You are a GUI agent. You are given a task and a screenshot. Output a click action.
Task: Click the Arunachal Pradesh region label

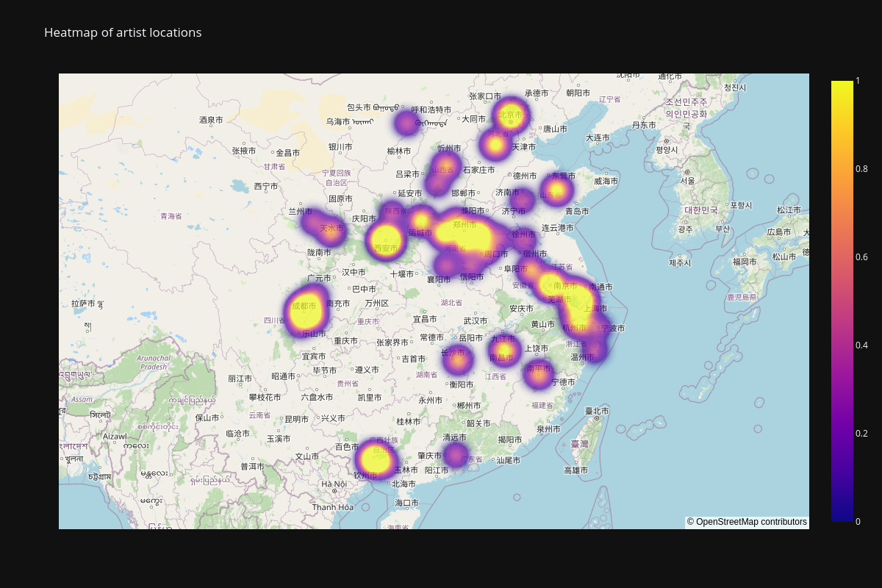click(x=154, y=362)
